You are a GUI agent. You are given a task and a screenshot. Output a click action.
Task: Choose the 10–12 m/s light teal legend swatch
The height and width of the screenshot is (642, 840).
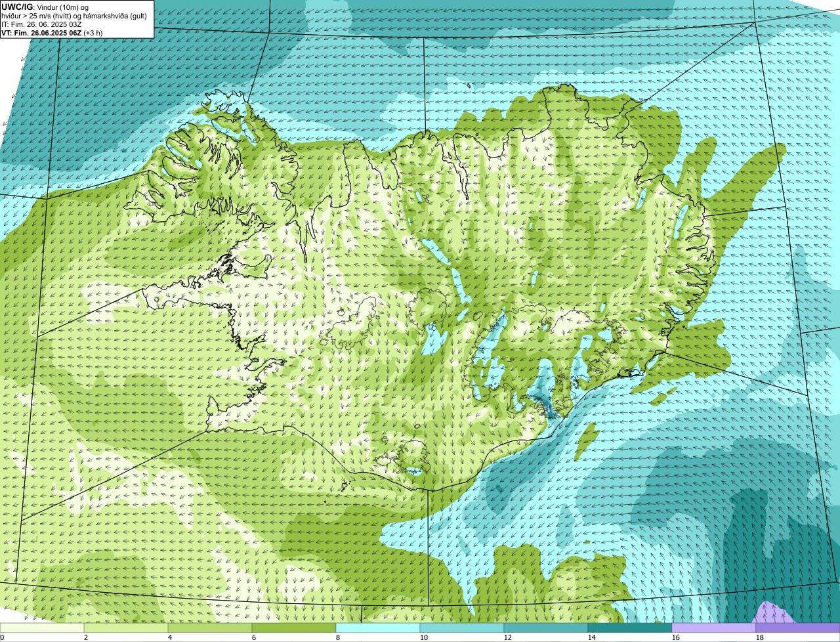point(462,628)
